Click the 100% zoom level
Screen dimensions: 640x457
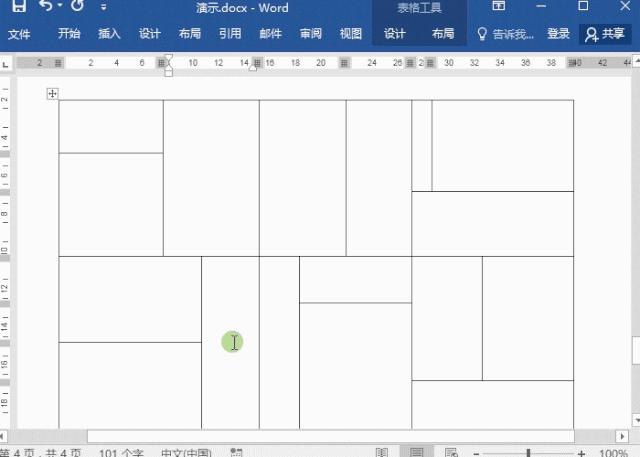[613, 453]
